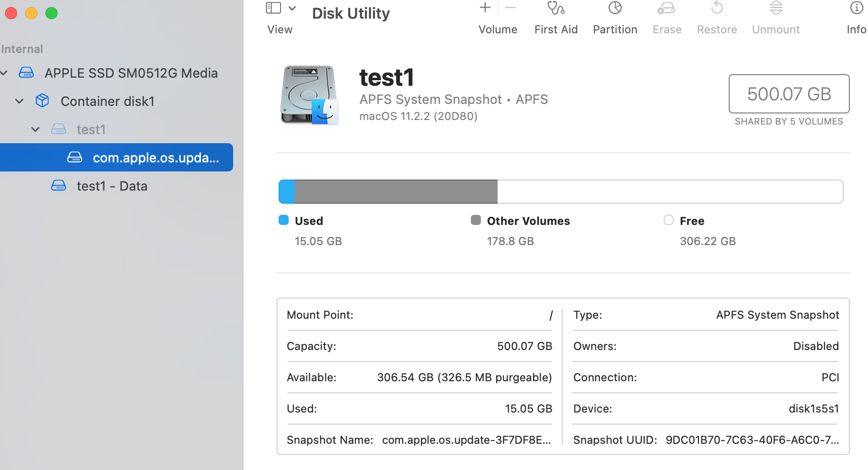
Task: Click the gray Other Volumes bar segment
Action: click(396, 192)
